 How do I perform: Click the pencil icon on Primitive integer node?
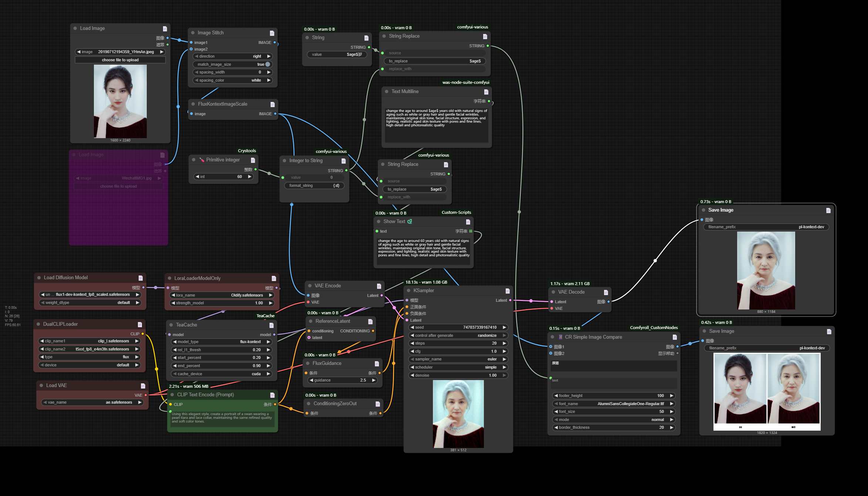click(x=202, y=160)
